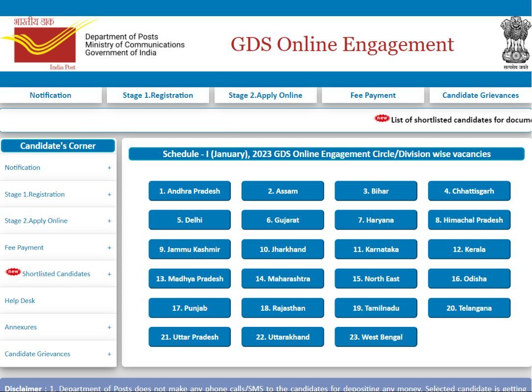The height and width of the screenshot is (392, 532).
Task: Pick the 15. North East button
Action: 376,279
